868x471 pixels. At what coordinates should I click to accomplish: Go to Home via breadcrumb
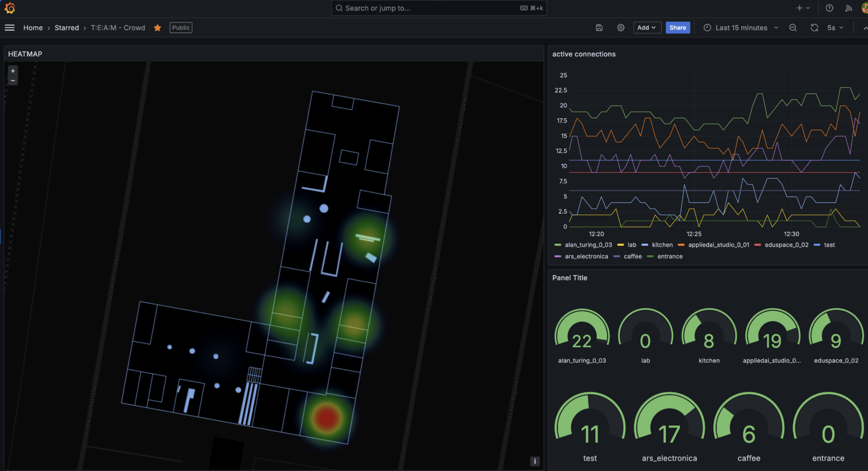coord(33,28)
